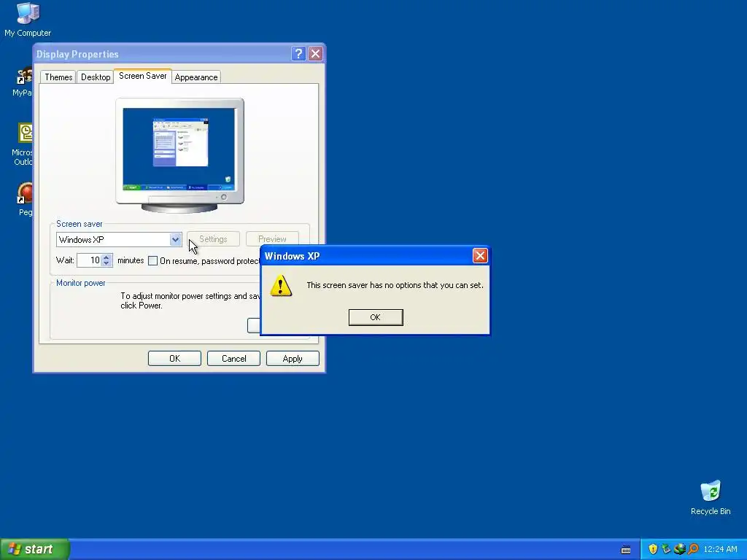Click the screen saver Preview button
The height and width of the screenshot is (560, 747).
(x=272, y=239)
